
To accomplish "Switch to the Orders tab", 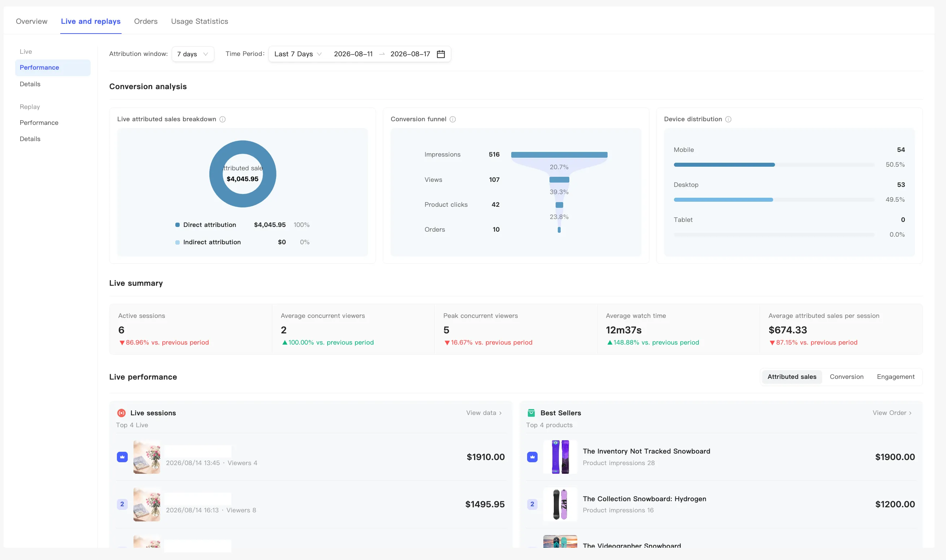I will (x=146, y=21).
